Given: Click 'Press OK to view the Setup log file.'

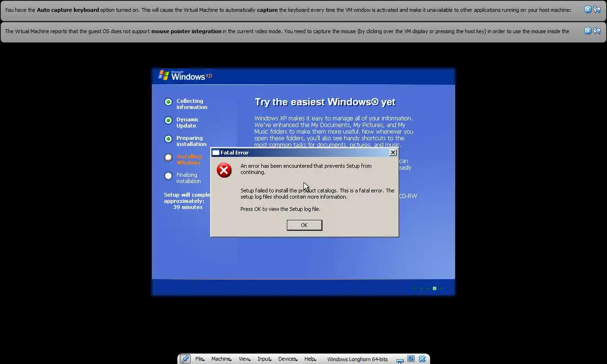Looking at the screenshot, I should pyautogui.click(x=280, y=209).
